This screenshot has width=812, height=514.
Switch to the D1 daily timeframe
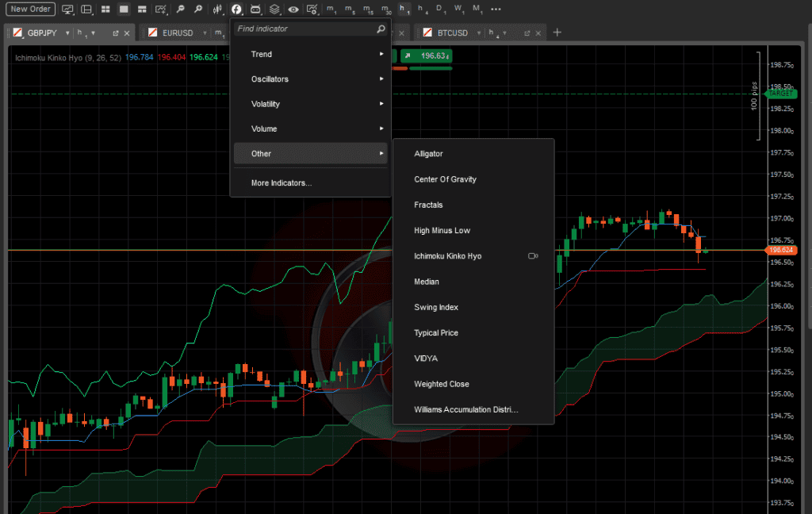coord(439,9)
